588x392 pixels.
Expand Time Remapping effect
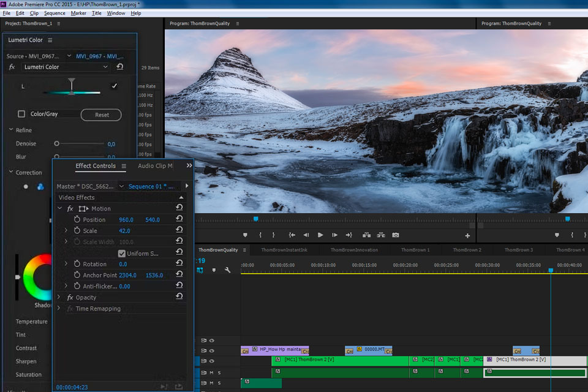pyautogui.click(x=59, y=308)
